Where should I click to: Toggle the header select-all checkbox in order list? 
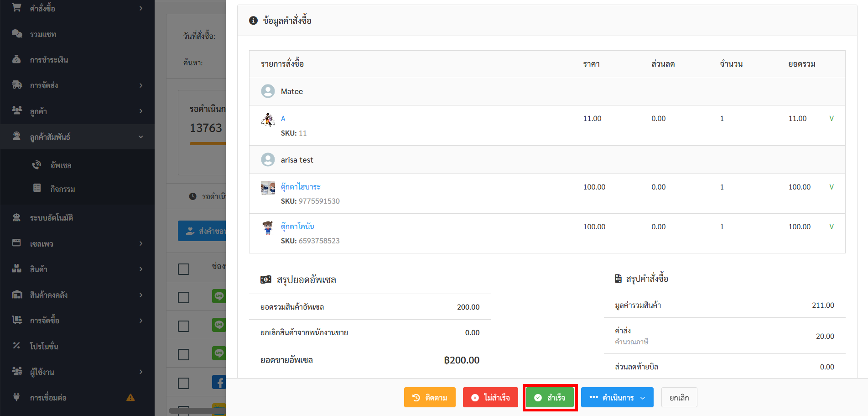183,269
